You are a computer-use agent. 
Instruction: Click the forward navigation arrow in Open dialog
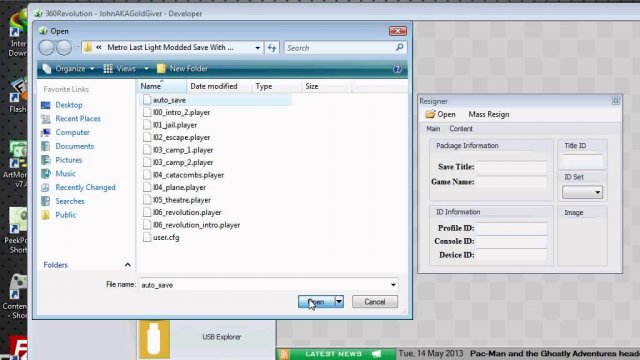pos(64,48)
